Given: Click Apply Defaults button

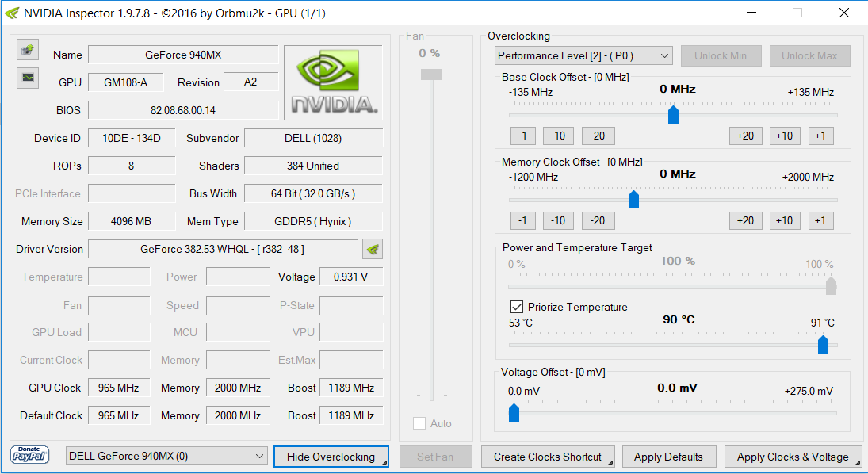Looking at the screenshot, I should [x=669, y=457].
